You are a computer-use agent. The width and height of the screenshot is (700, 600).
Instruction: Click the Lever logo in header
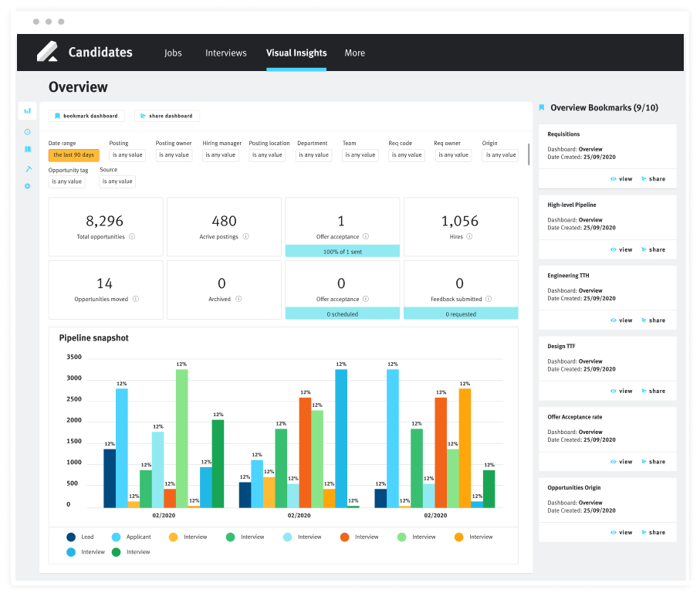[48, 52]
